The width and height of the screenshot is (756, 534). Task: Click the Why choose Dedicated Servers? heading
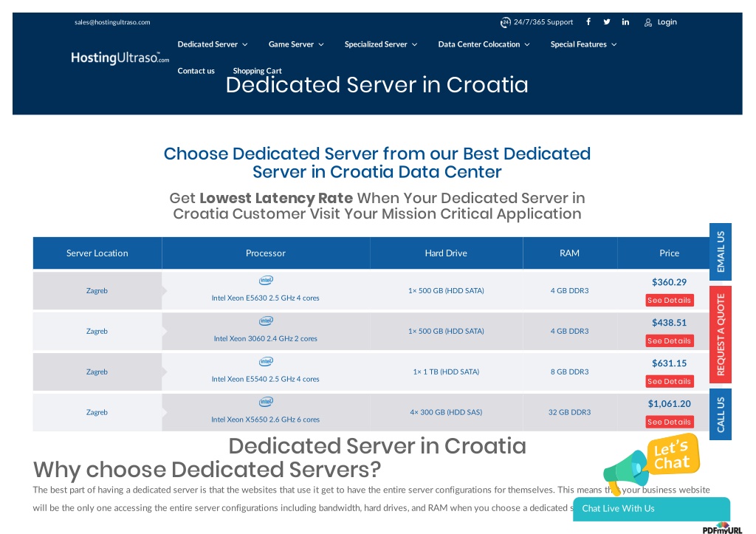[207, 469]
